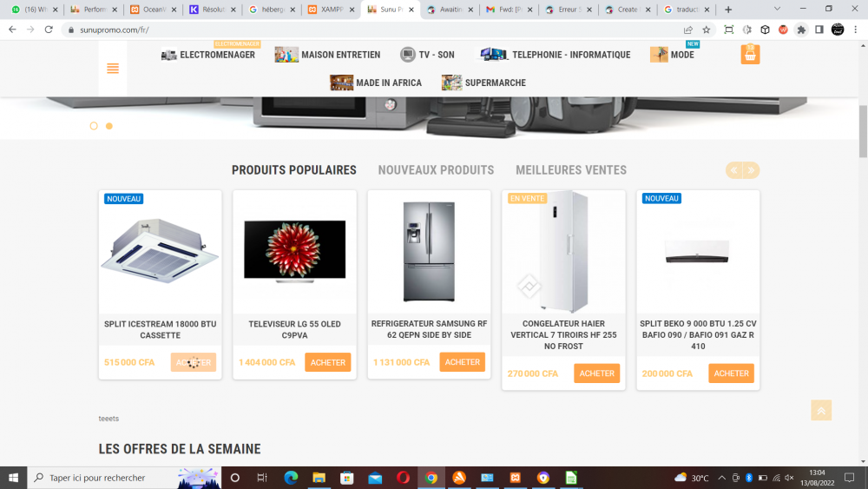The height and width of the screenshot is (489, 868).
Task: Click the scroll-to-top arrow button
Action: coord(821,410)
